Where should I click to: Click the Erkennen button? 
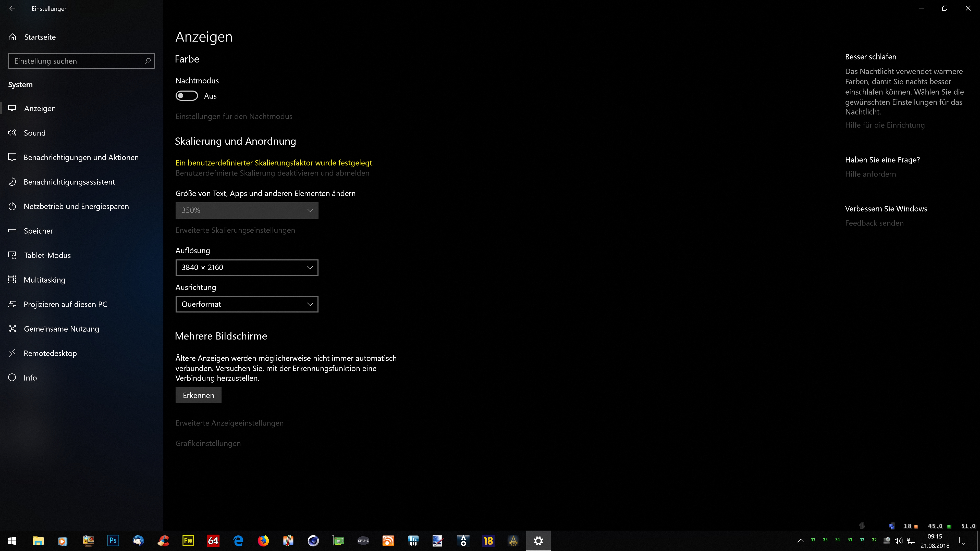pyautogui.click(x=198, y=395)
